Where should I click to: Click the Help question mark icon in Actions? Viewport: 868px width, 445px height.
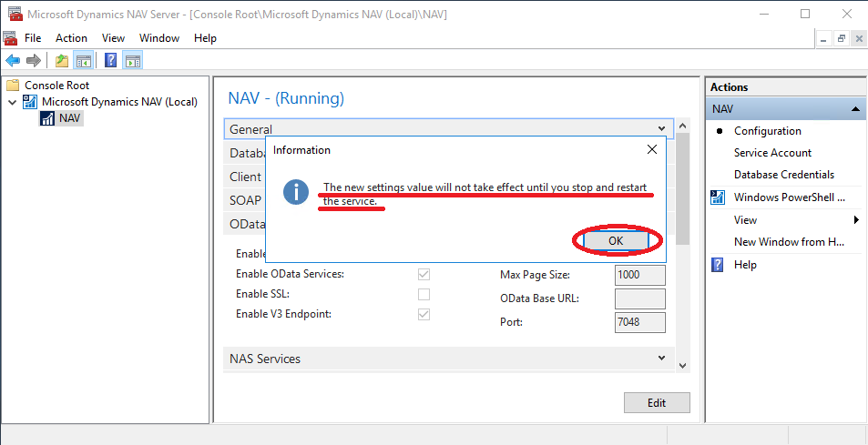tap(718, 264)
